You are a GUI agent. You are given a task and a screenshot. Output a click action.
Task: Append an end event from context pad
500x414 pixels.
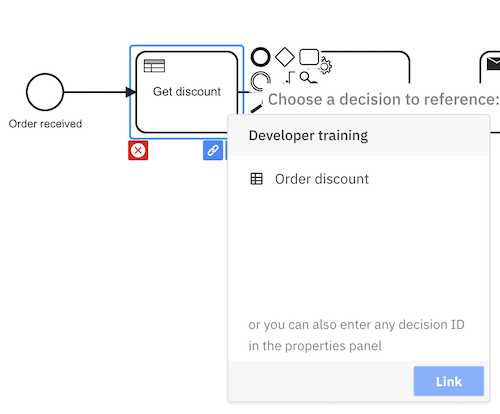260,57
